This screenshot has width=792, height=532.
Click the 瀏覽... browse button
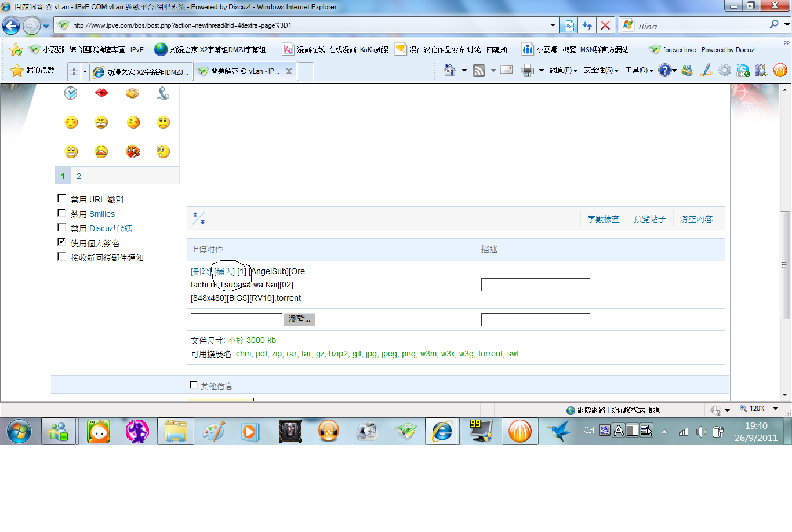(299, 319)
